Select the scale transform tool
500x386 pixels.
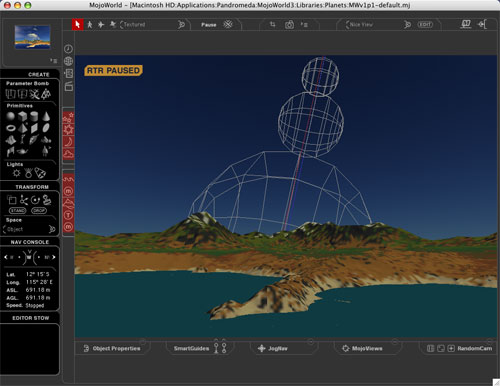tap(12, 200)
